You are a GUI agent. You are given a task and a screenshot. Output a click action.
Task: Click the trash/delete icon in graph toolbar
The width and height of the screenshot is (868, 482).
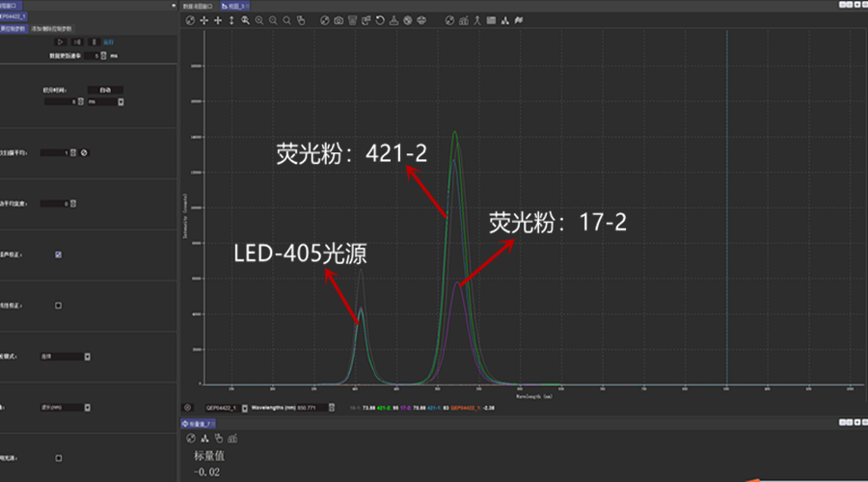(x=352, y=20)
